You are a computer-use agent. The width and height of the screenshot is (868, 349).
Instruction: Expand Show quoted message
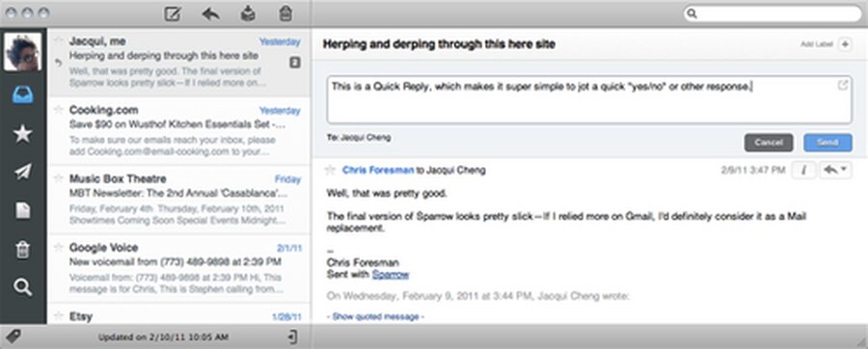click(375, 317)
